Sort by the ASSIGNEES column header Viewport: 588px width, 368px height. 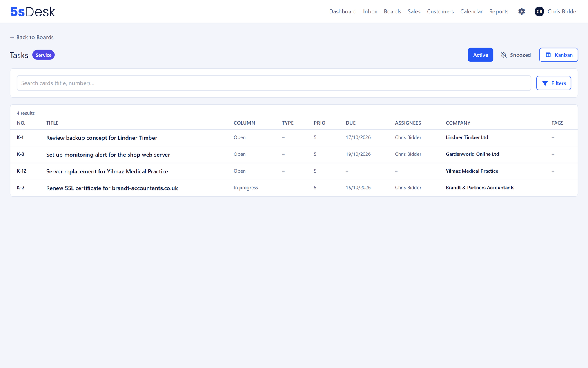coord(408,123)
